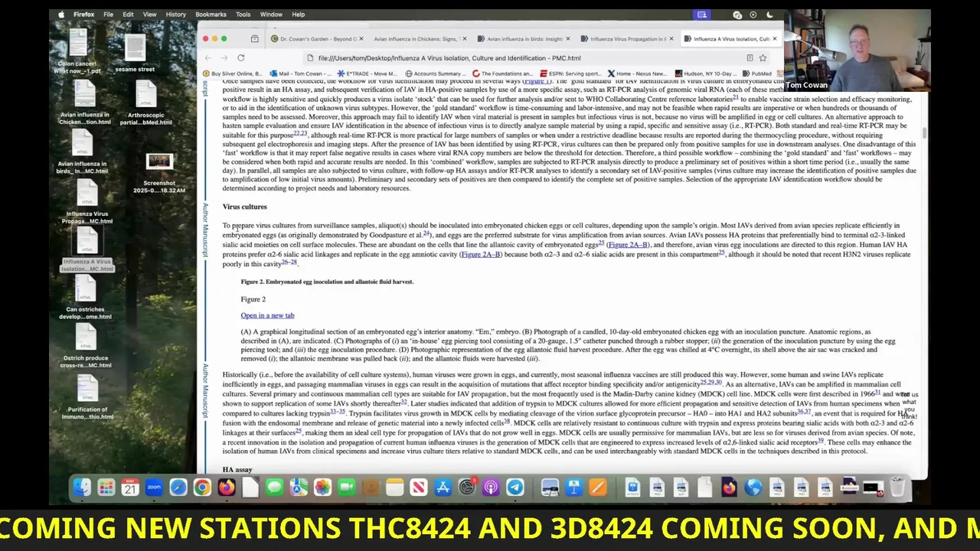980x551 pixels.
Task: Toggle Reader View in address bar
Action: point(750,58)
